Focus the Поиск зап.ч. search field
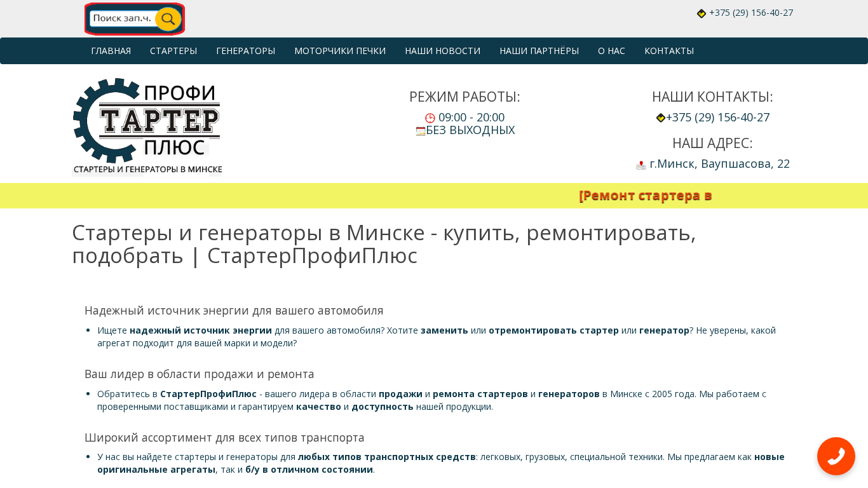Screen dimensions: 868x488 tap(122, 18)
